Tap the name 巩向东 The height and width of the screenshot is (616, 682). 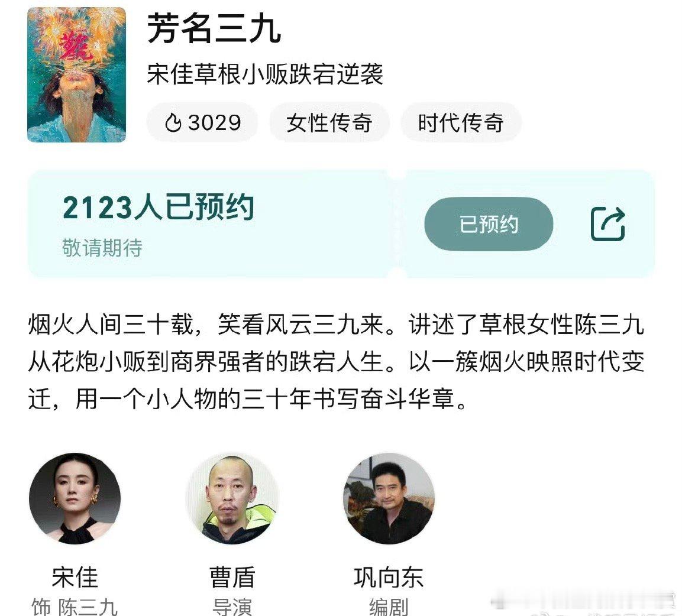(x=389, y=578)
